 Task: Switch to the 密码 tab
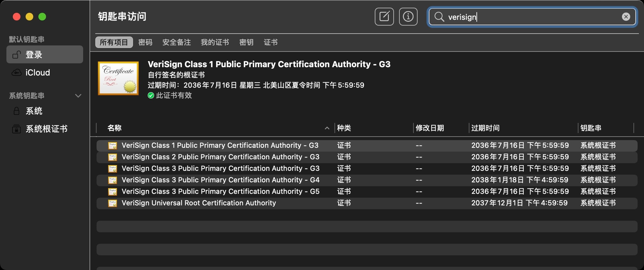click(145, 42)
